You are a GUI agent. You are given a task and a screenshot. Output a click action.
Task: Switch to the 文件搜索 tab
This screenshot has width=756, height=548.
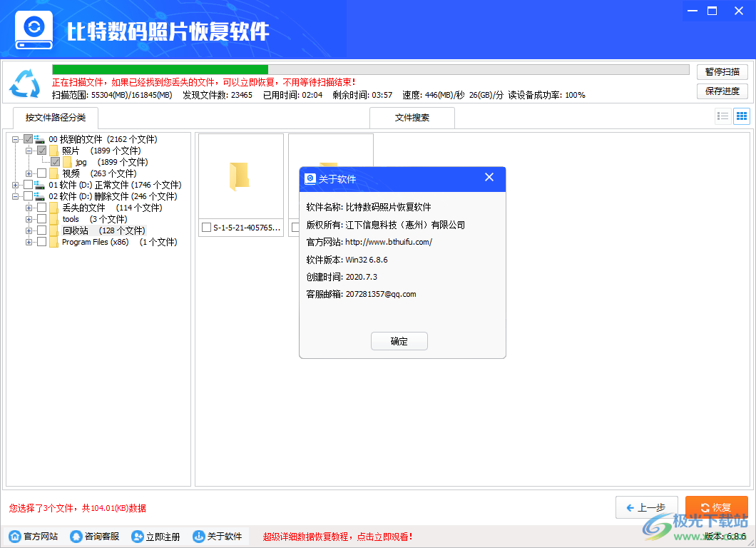(x=412, y=118)
